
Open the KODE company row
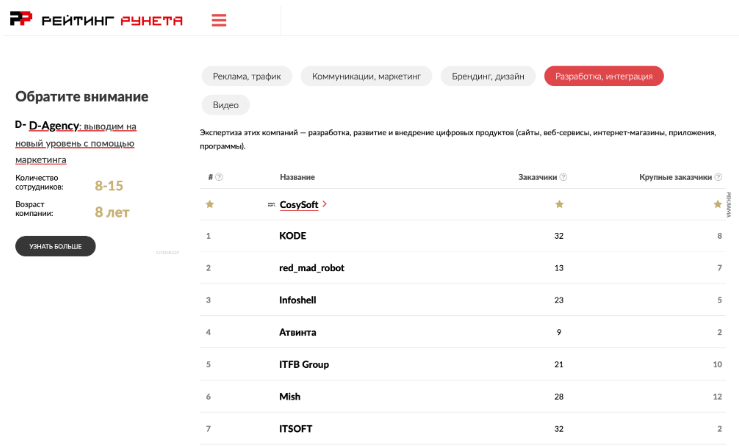pos(463,236)
